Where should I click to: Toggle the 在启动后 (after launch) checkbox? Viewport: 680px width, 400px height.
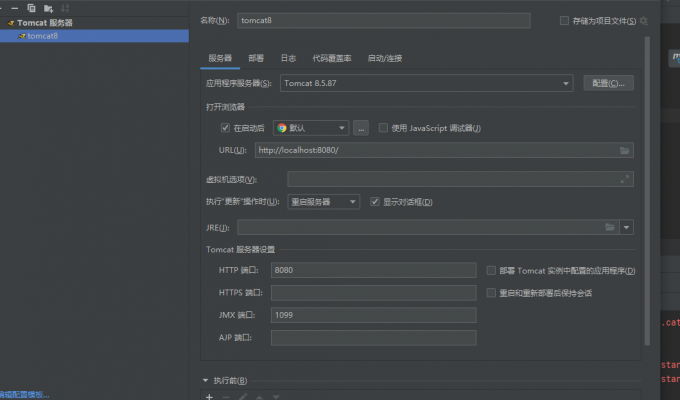225,128
